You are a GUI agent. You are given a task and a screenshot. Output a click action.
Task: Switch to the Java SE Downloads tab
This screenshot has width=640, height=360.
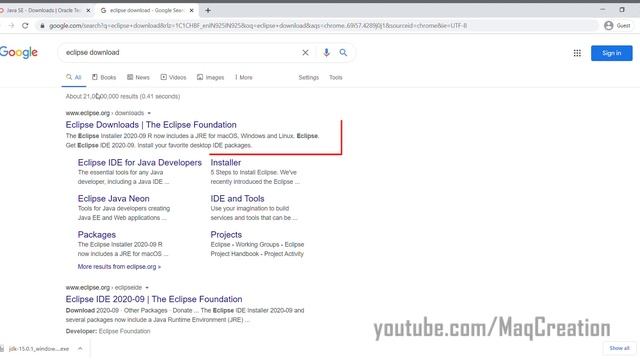click(x=43, y=11)
